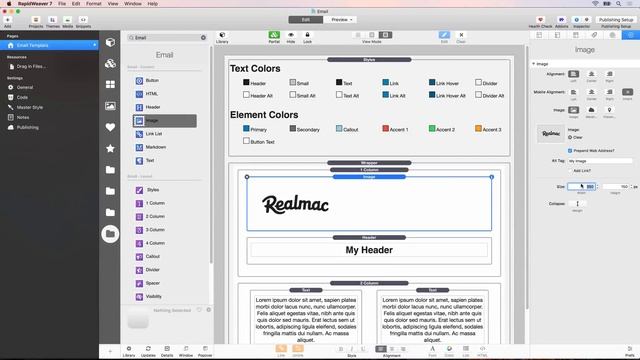Open the Media toolbar icon
The width and height of the screenshot is (640, 360).
(x=68, y=20)
